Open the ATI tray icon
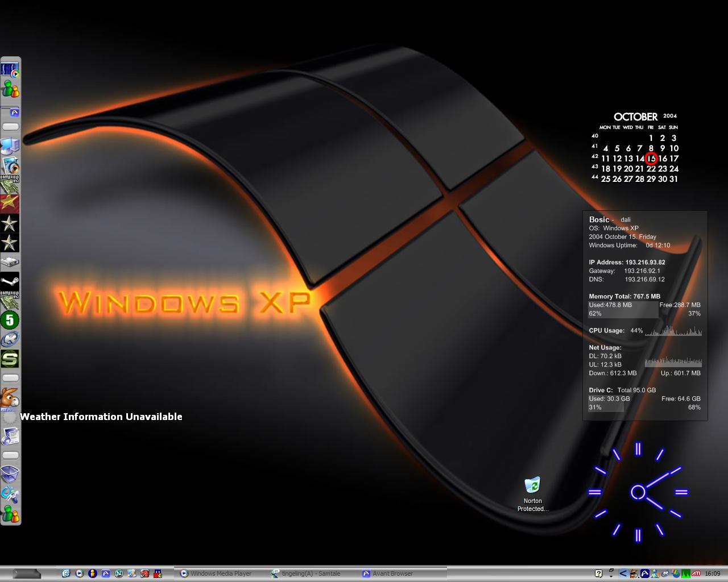This screenshot has width=728, height=582. pyautogui.click(x=696, y=573)
